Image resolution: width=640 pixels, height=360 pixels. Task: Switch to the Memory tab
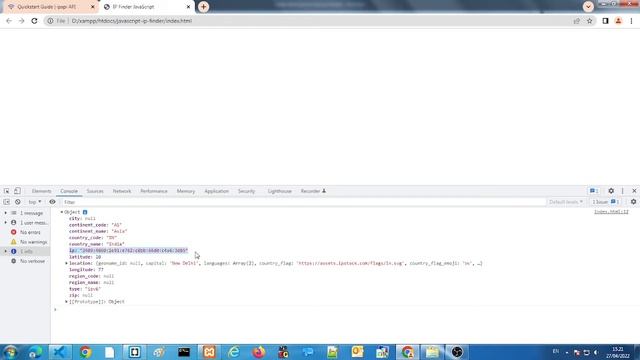186,191
